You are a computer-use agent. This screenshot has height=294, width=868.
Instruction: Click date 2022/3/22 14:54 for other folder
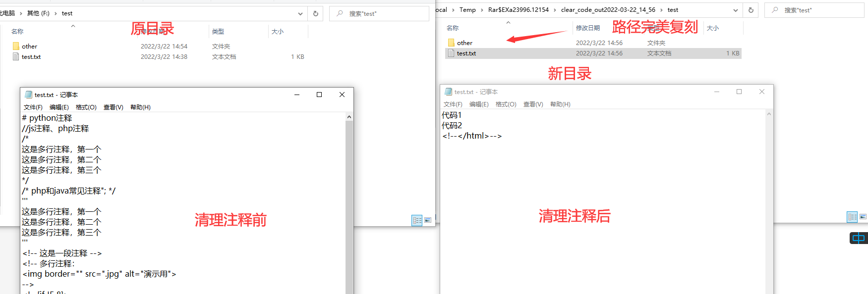164,47
